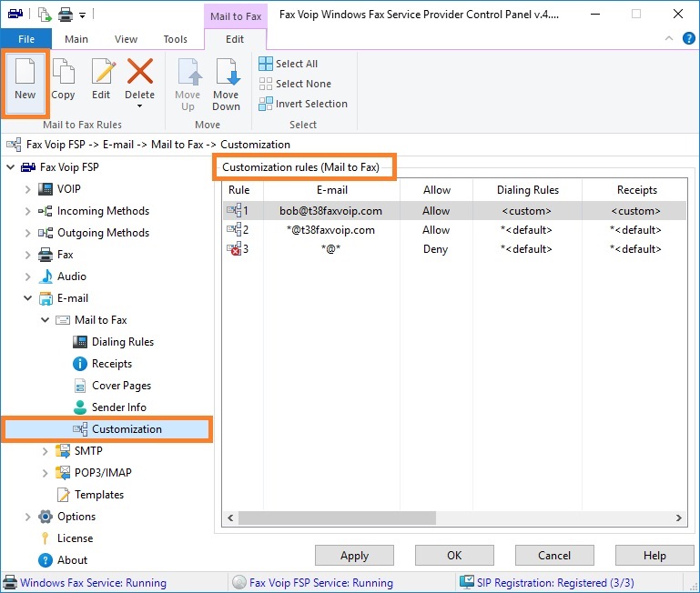Expand the Outgoing Methods node
The image size is (700, 593).
point(27,233)
